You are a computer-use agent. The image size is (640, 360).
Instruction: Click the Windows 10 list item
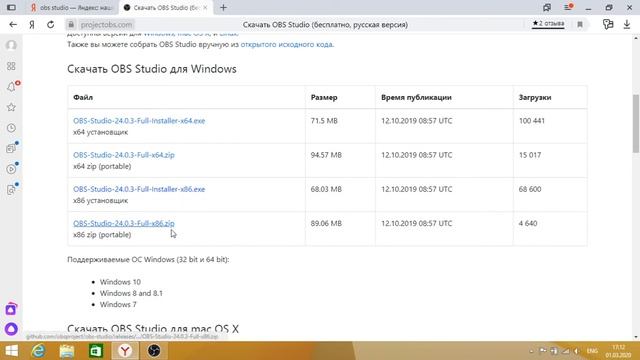click(120, 282)
